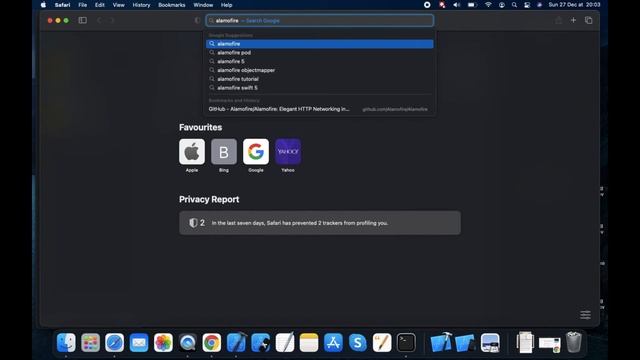Open Mail from the Dock
Image resolution: width=640 pixels, height=360 pixels.
(x=139, y=342)
